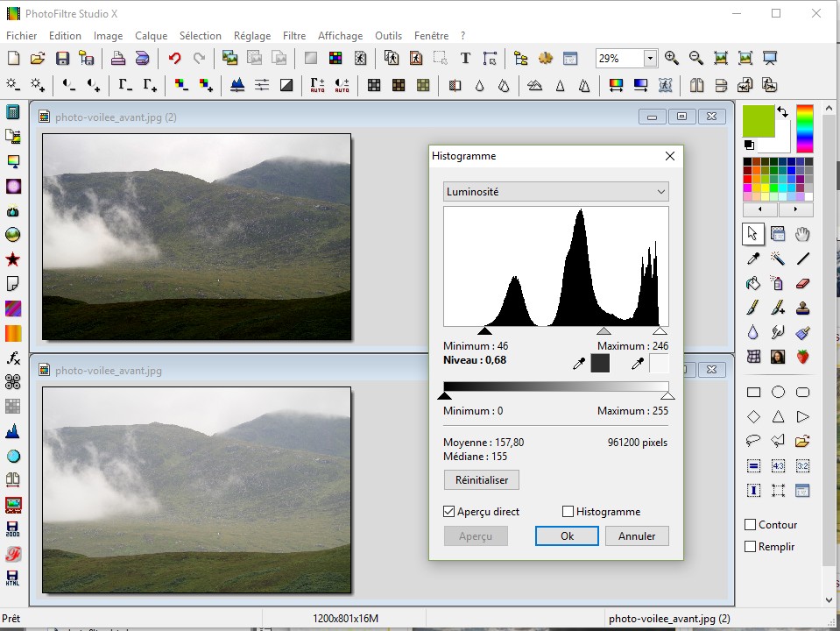Save the image with the floppy icon
This screenshot has width=840, height=631.
[63, 58]
